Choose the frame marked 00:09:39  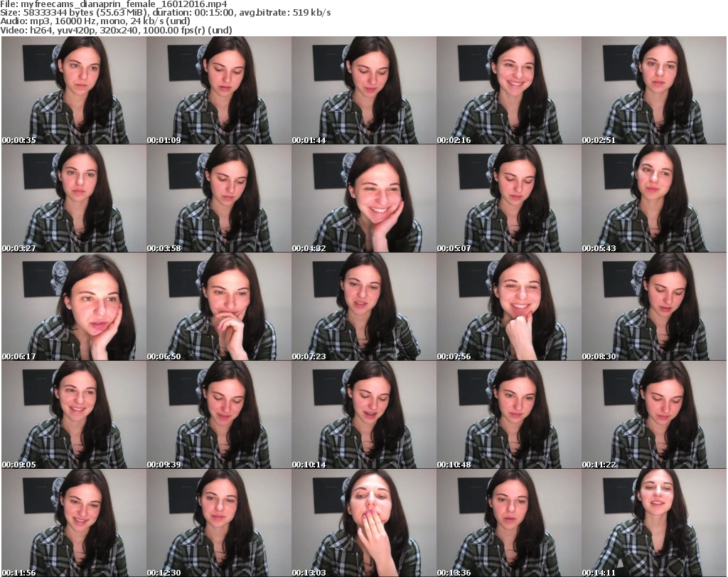click(x=219, y=415)
